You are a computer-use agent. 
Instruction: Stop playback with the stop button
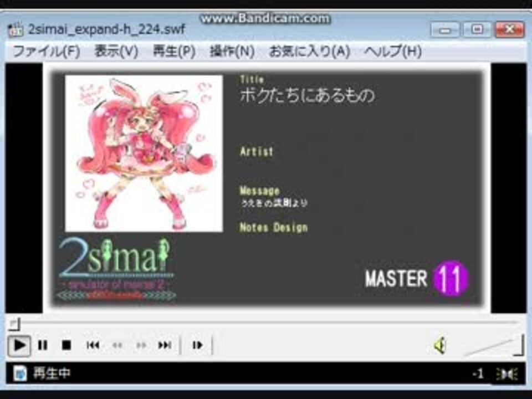point(66,345)
